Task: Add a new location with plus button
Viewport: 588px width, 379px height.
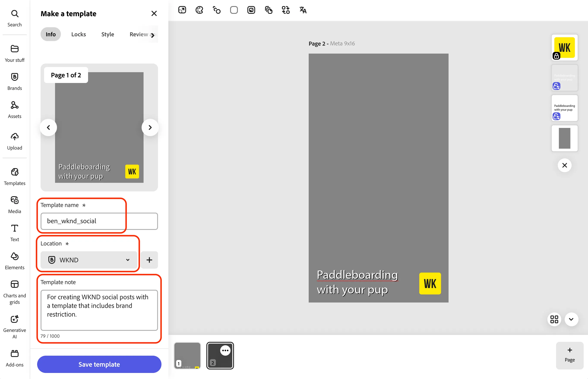Action: [149, 260]
